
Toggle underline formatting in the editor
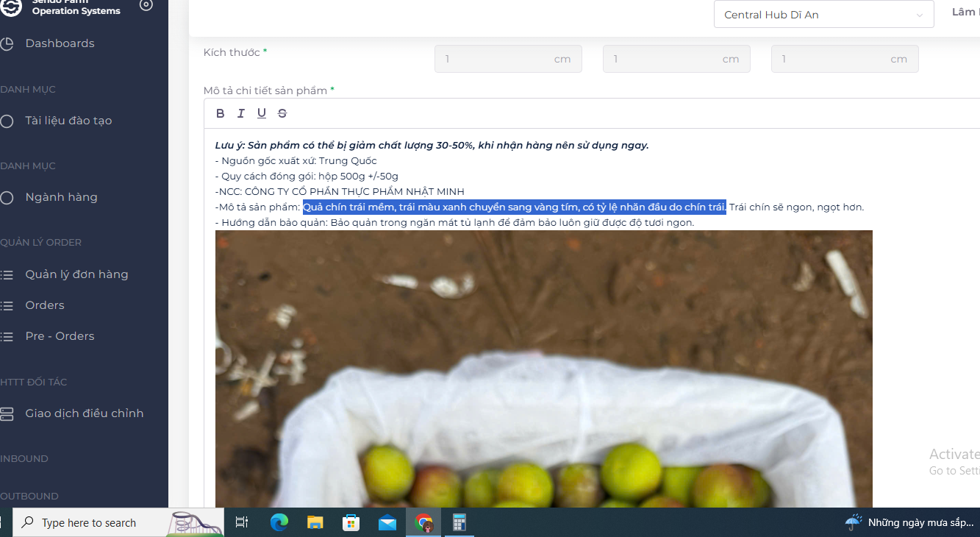(262, 113)
